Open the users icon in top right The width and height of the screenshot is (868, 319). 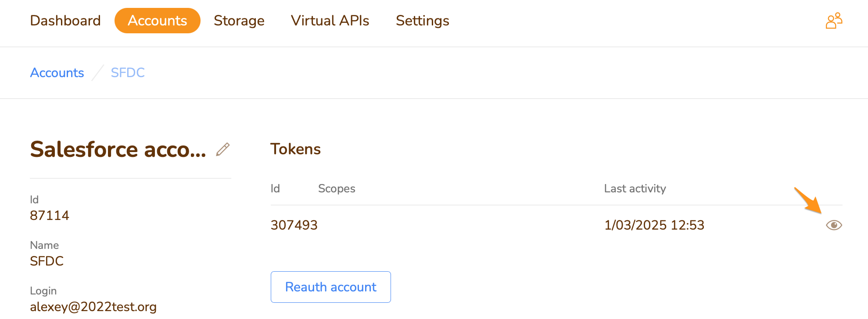(834, 21)
